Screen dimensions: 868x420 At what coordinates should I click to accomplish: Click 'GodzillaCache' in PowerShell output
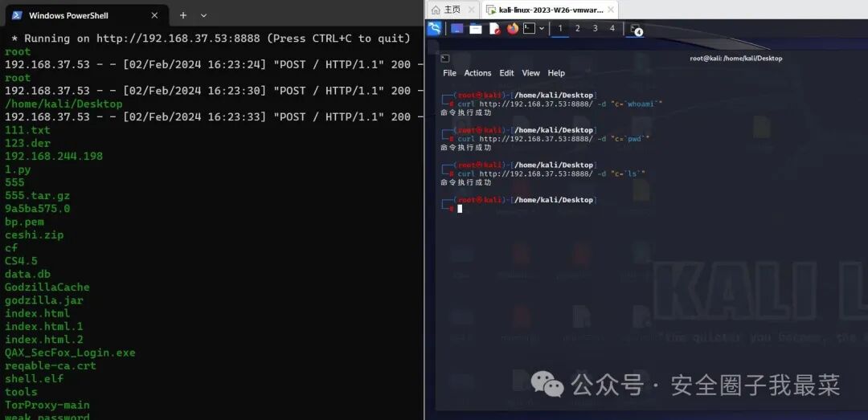(47, 287)
